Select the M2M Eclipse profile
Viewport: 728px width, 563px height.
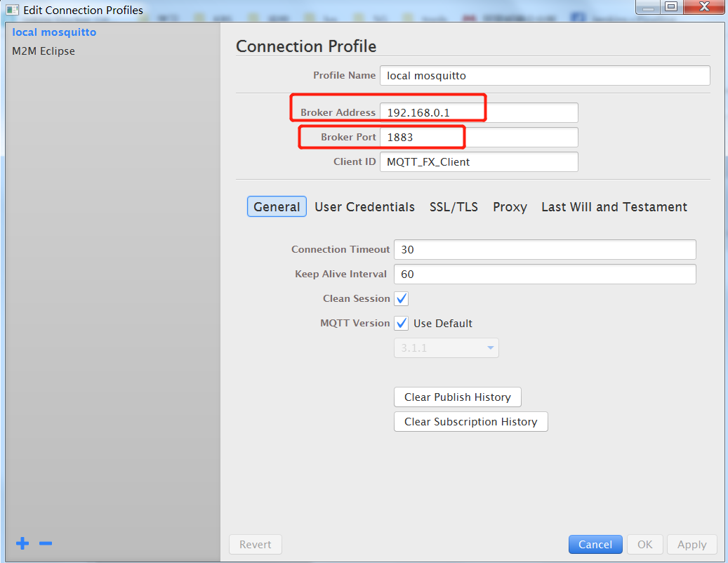click(x=42, y=51)
